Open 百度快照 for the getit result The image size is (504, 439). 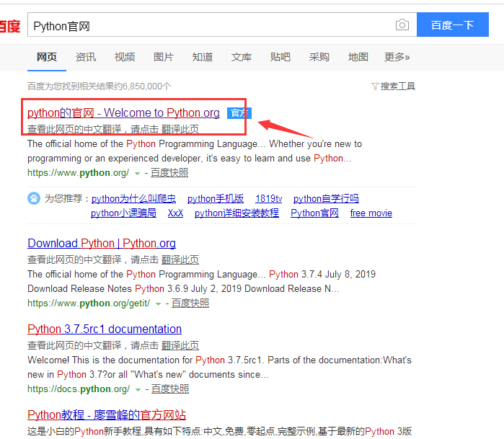coord(190,303)
